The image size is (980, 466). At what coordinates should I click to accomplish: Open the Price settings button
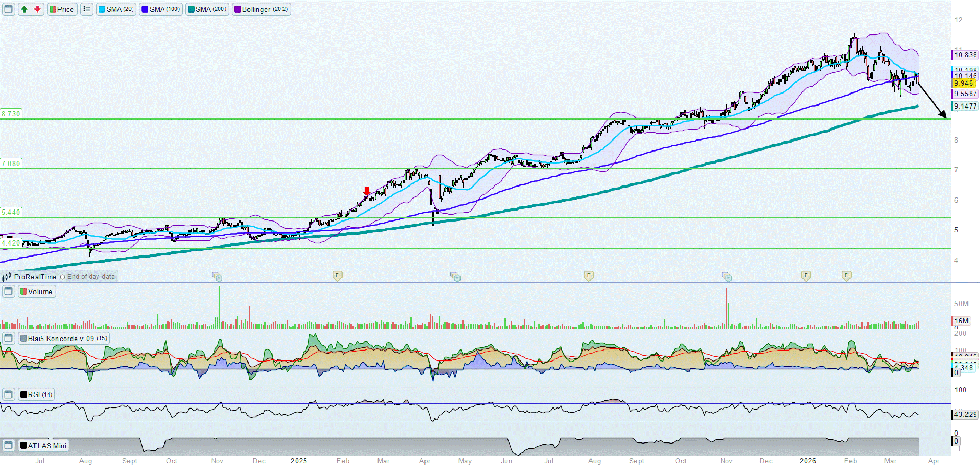62,9
